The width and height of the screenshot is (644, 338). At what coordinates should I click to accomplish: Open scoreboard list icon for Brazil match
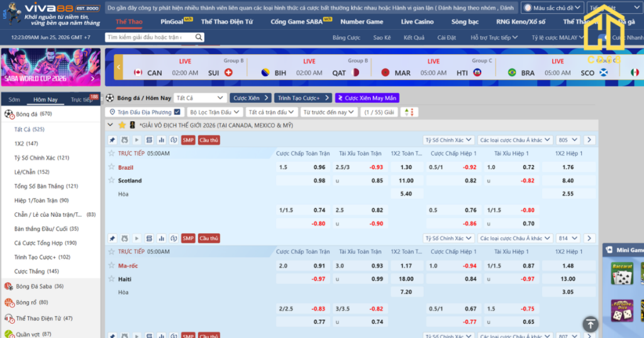coord(149,140)
